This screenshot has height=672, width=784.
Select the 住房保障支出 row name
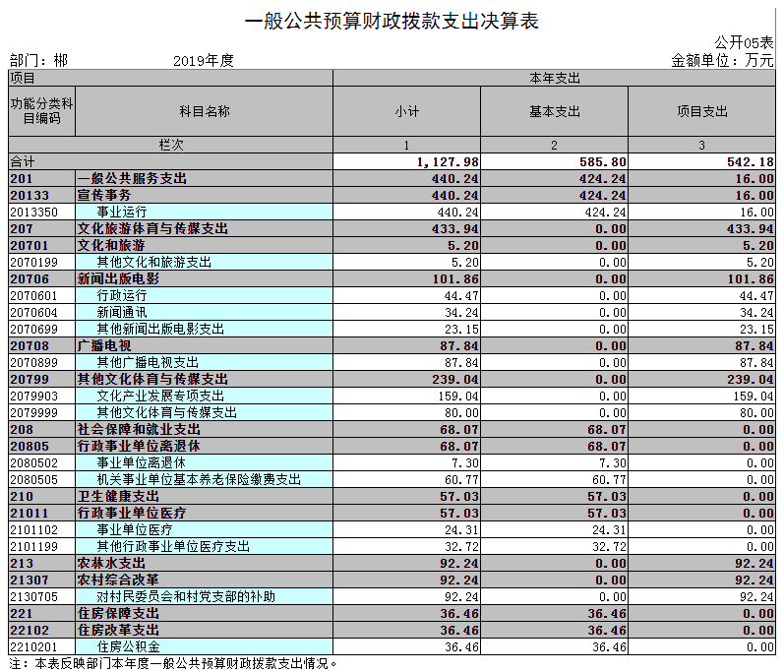pyautogui.click(x=118, y=614)
